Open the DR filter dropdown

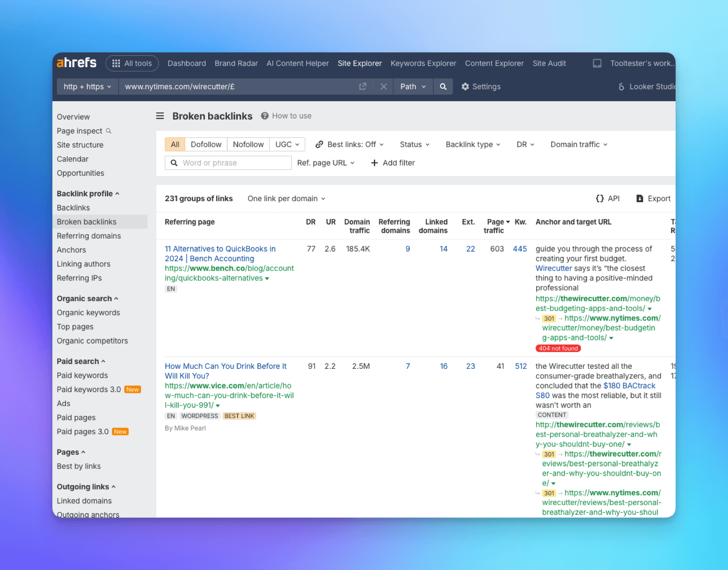point(525,144)
